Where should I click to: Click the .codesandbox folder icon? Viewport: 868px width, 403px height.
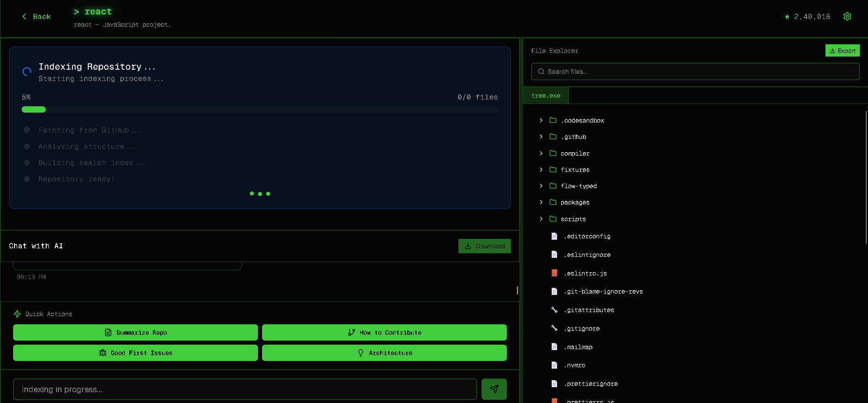pos(553,120)
